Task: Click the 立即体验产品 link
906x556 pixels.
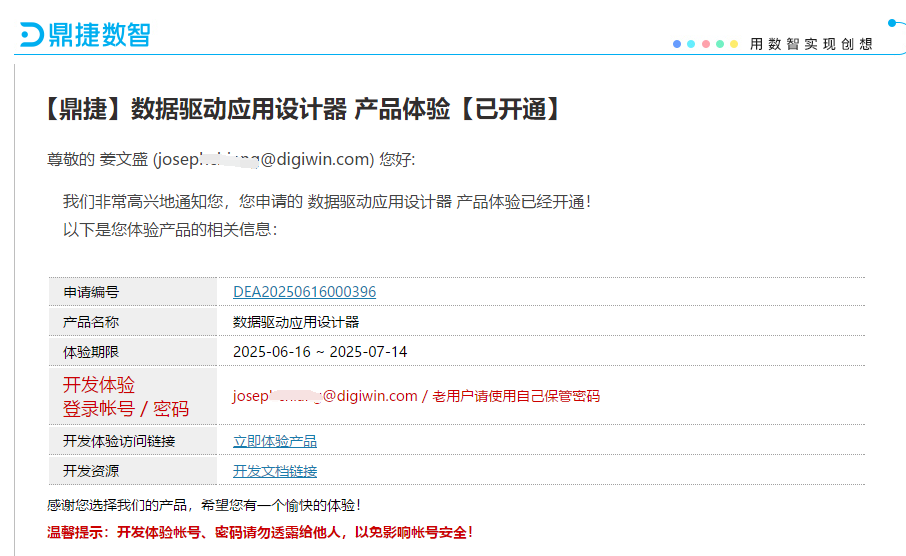Action: click(275, 441)
